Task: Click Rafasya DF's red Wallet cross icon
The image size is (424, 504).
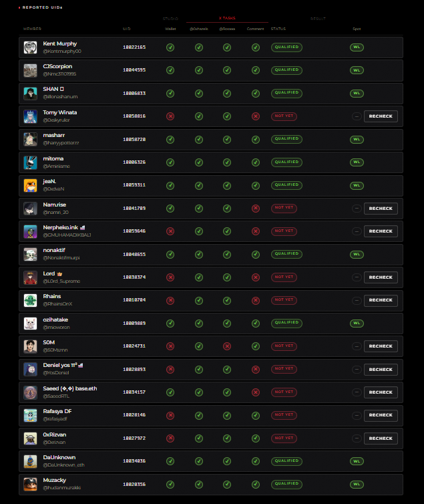Action: [x=170, y=415]
